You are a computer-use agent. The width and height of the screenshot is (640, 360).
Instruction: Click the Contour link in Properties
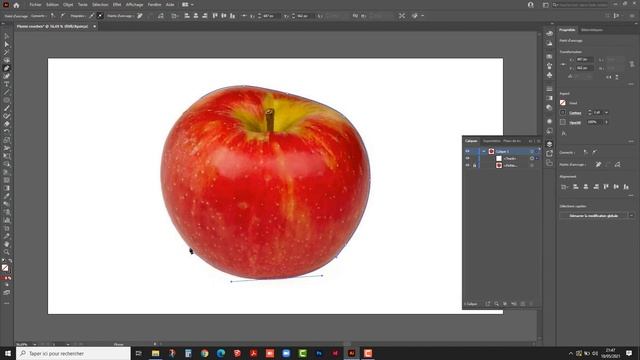coord(575,113)
